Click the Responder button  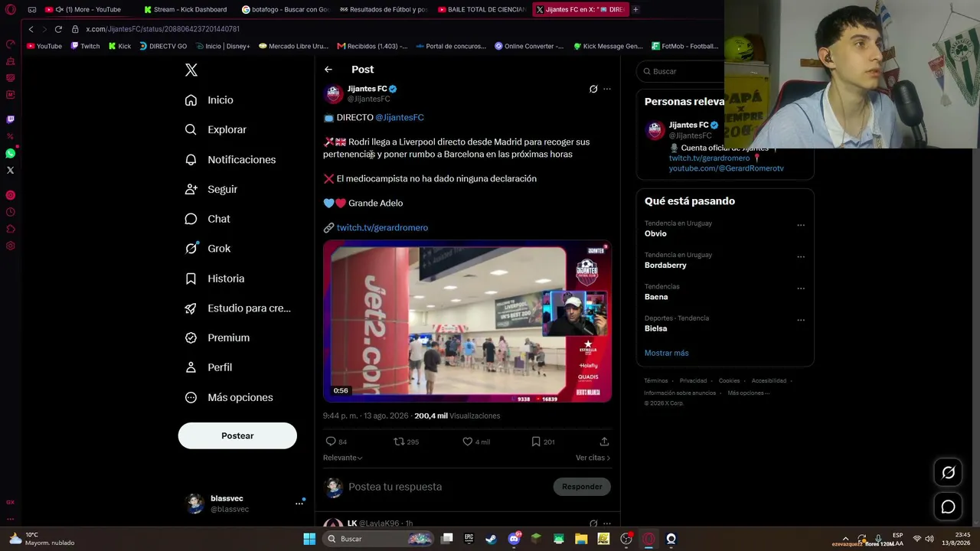[582, 487]
